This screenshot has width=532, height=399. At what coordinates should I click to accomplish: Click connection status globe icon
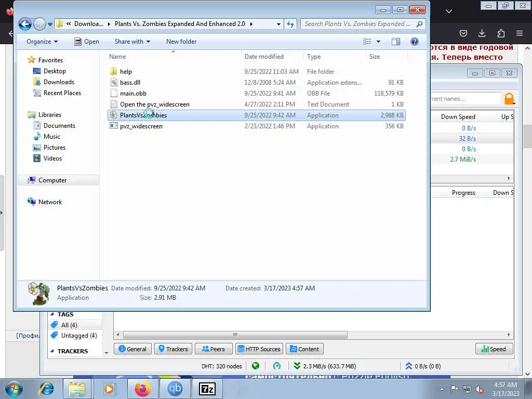pyautogui.click(x=256, y=366)
